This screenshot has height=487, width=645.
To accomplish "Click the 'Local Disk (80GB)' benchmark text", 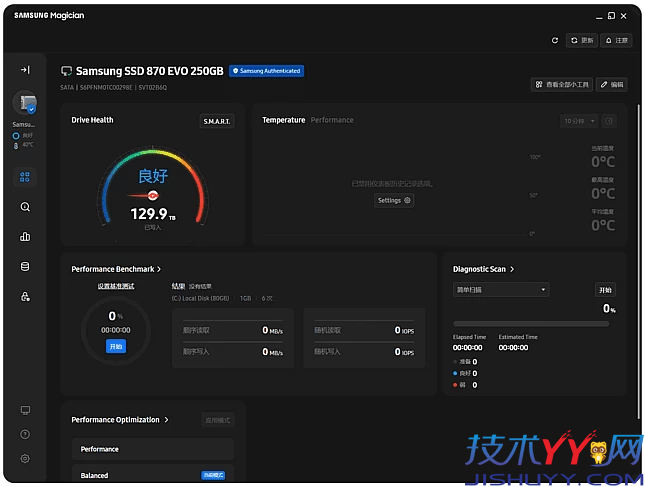I will pos(200,298).
